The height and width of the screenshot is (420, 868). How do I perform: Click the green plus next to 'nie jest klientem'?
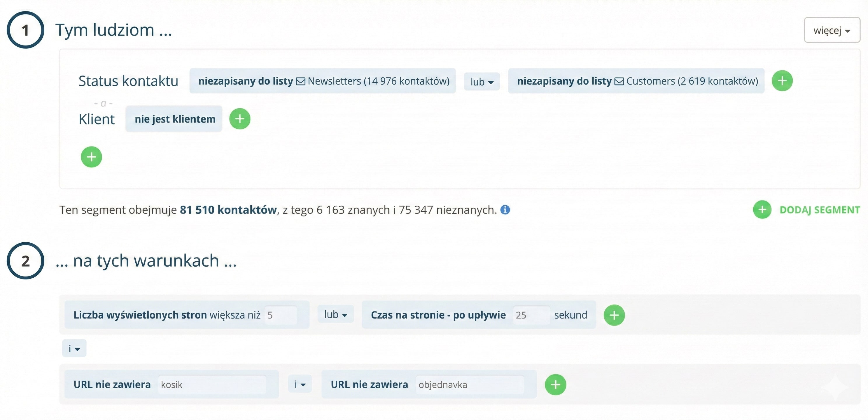click(239, 119)
